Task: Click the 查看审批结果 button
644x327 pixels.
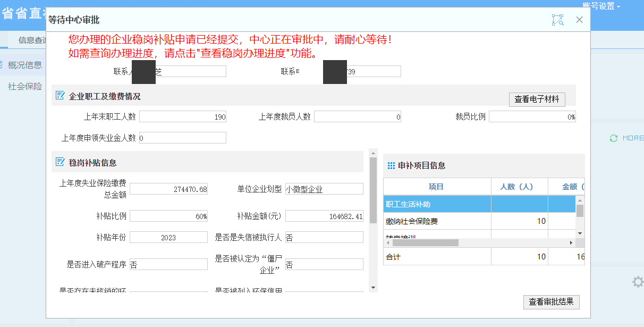Action: click(x=551, y=302)
